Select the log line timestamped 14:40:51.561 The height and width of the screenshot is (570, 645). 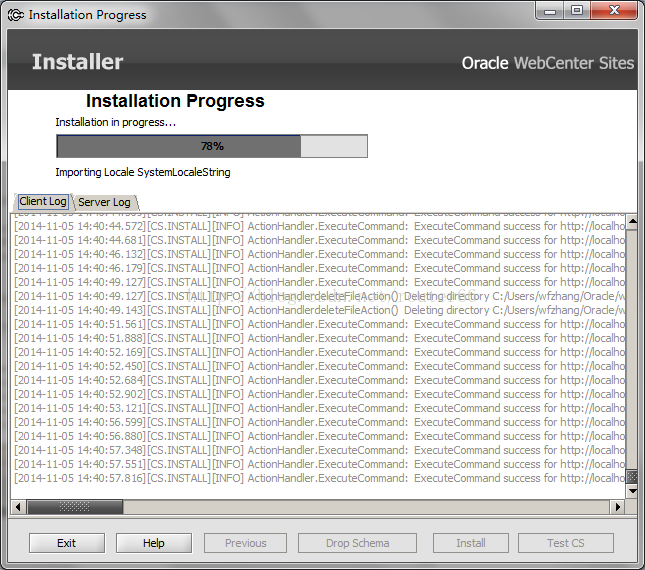[319, 324]
